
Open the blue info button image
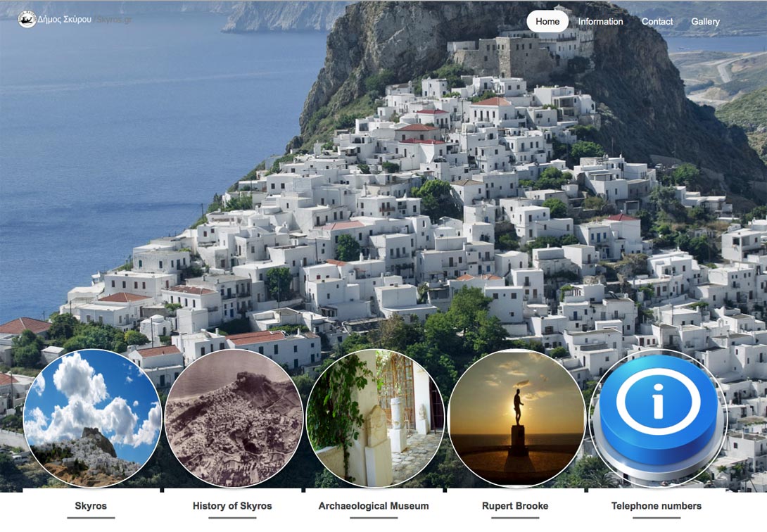tap(658, 419)
